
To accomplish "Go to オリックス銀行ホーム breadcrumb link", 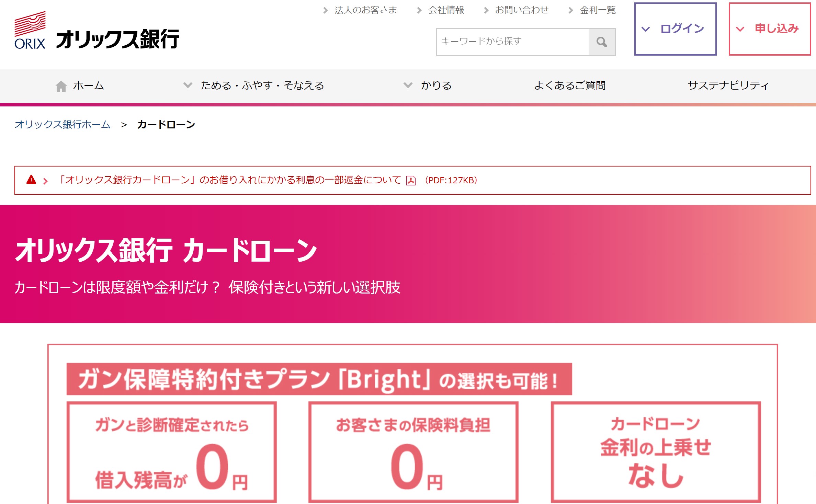I will click(63, 124).
